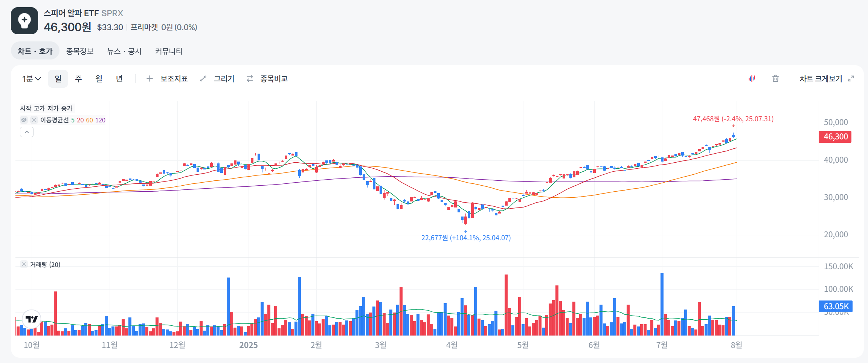Click the pencil icon before 그리기

pyautogui.click(x=203, y=79)
